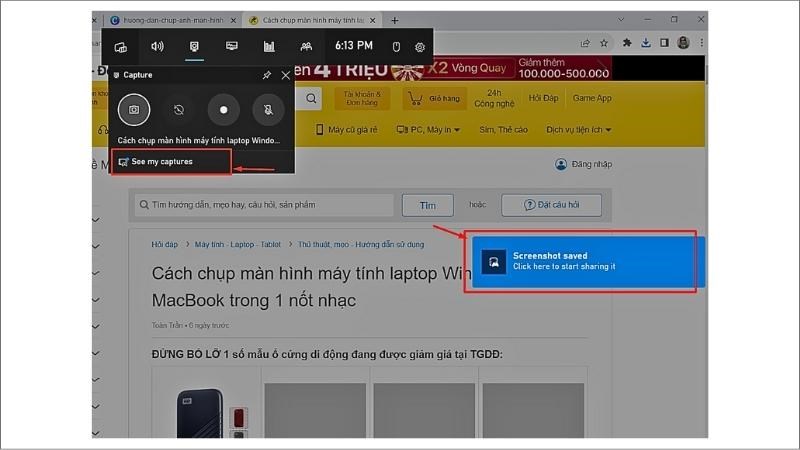The width and height of the screenshot is (800, 450).
Task: Open browser profile avatar
Action: coord(683,43)
